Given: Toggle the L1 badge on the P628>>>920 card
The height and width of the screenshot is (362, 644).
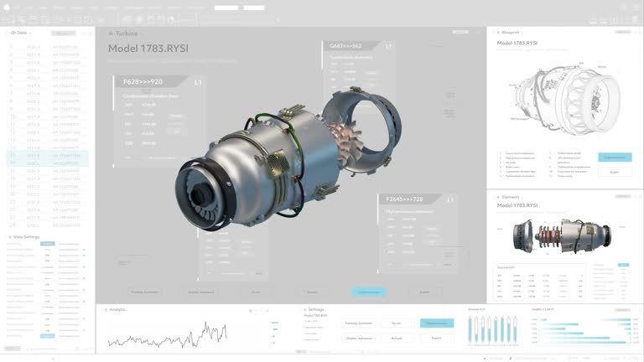Looking at the screenshot, I should coord(198,82).
